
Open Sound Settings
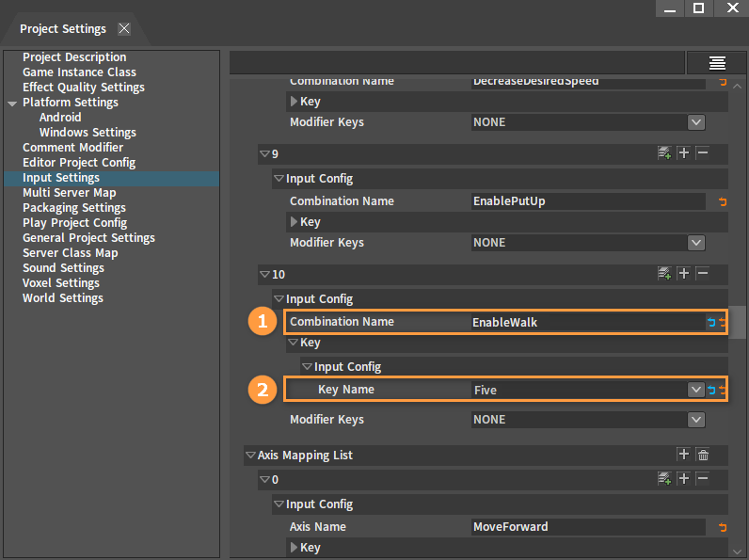tap(63, 268)
